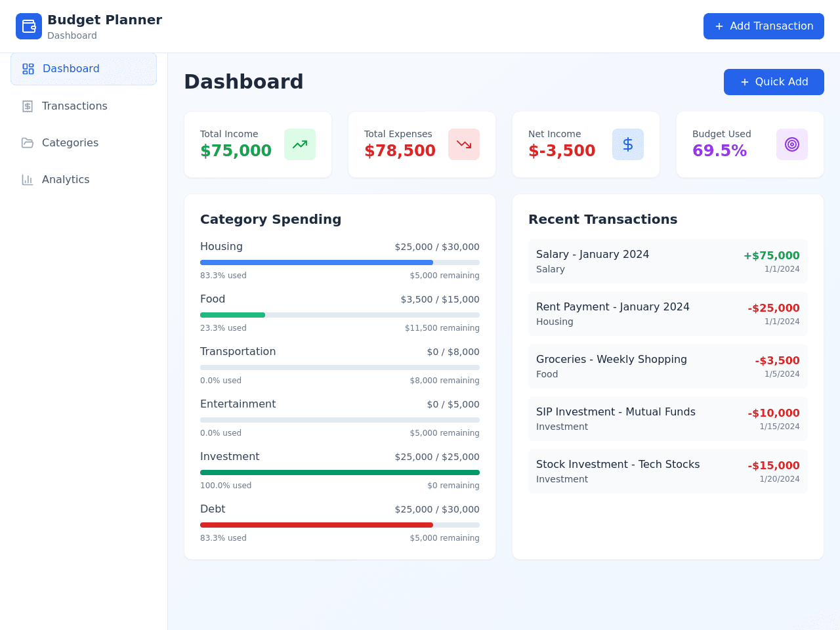Click the Recent Transactions heading
Viewport: 840px width, 630px height.
(602, 219)
